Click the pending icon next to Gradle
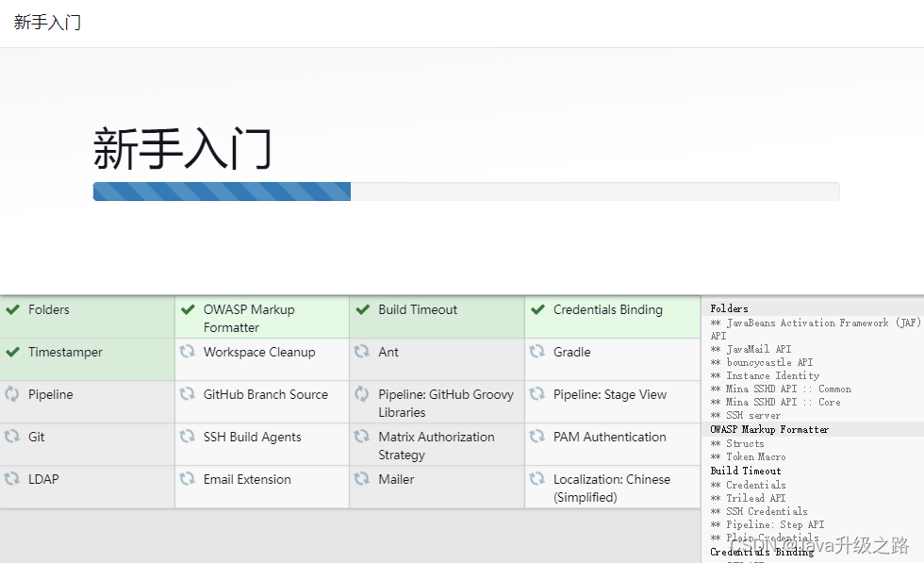This screenshot has width=924, height=563. [x=536, y=352]
